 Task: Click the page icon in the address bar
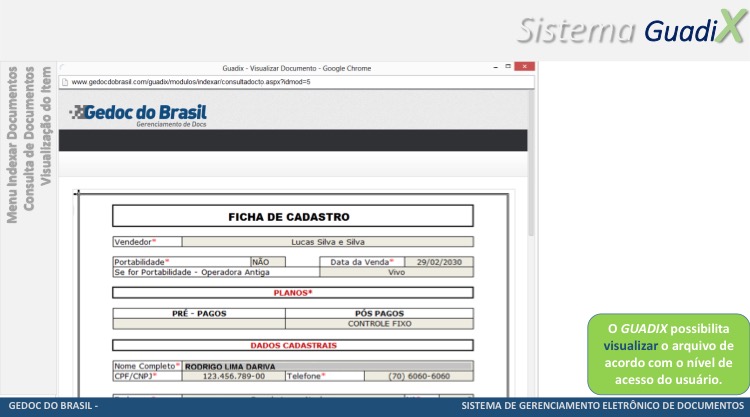tap(65, 82)
